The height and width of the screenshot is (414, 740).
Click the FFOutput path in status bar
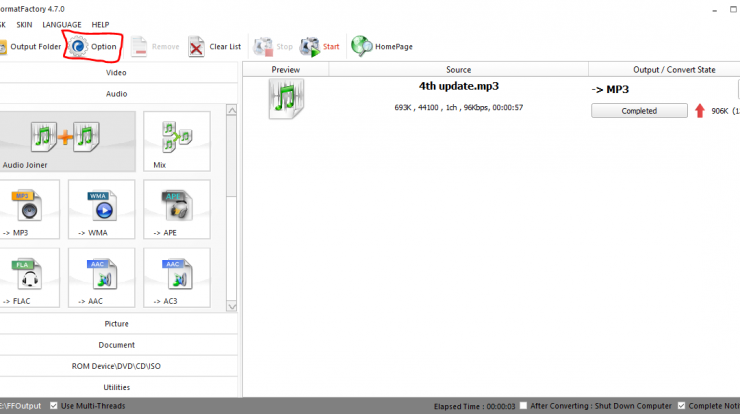(20, 406)
